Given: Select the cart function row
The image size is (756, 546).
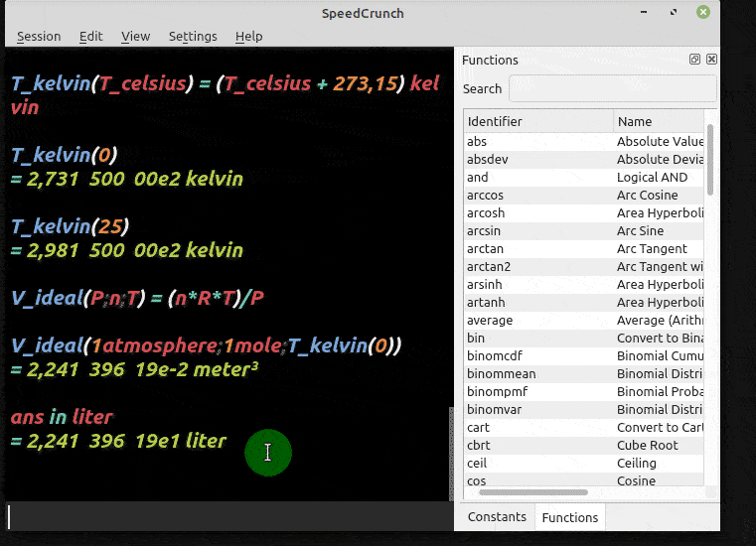Looking at the screenshot, I should coord(584,427).
